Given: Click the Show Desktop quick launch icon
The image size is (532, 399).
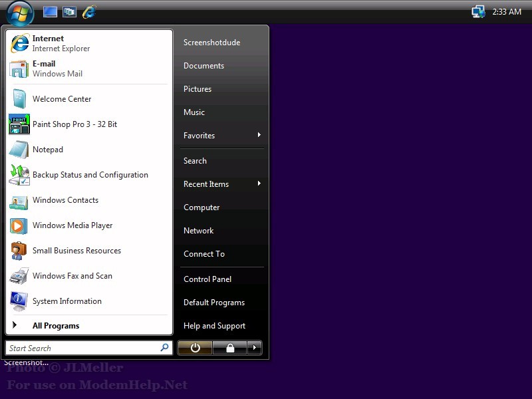Looking at the screenshot, I should pyautogui.click(x=50, y=12).
